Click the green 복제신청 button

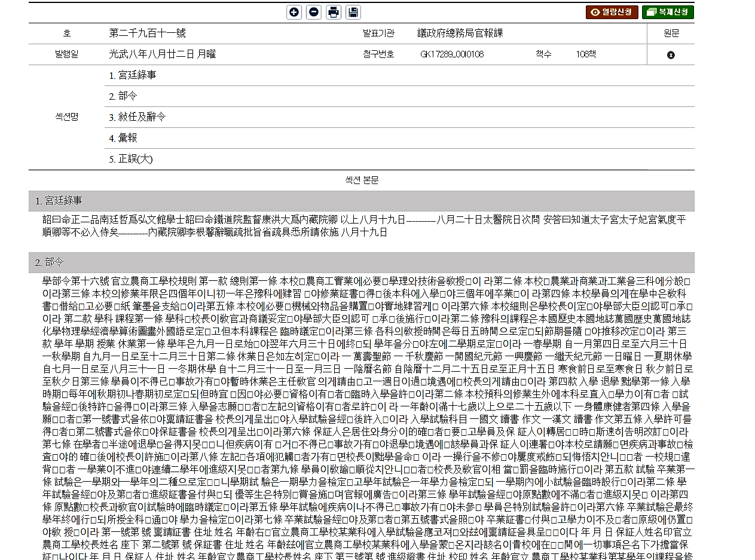tap(668, 12)
